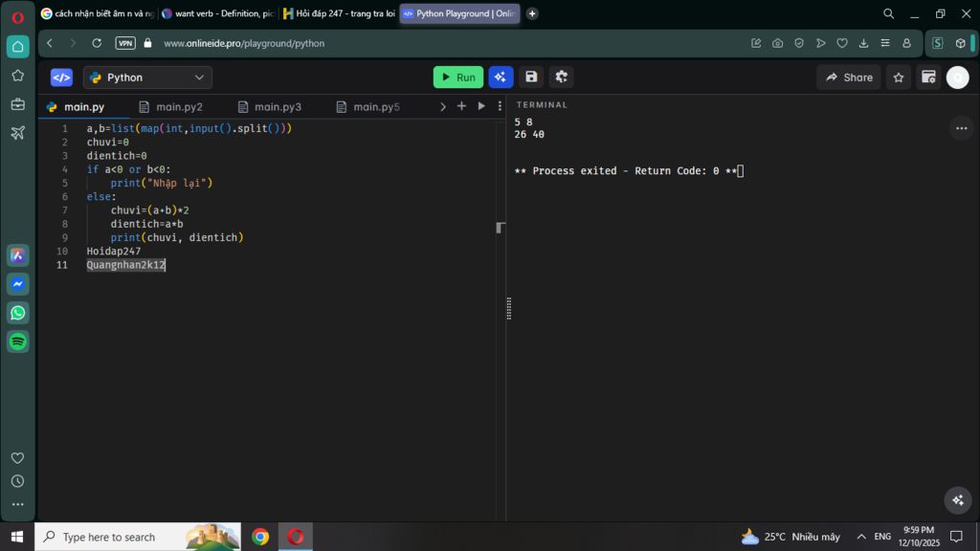
Task: Select the main.py file tab
Action: [84, 107]
